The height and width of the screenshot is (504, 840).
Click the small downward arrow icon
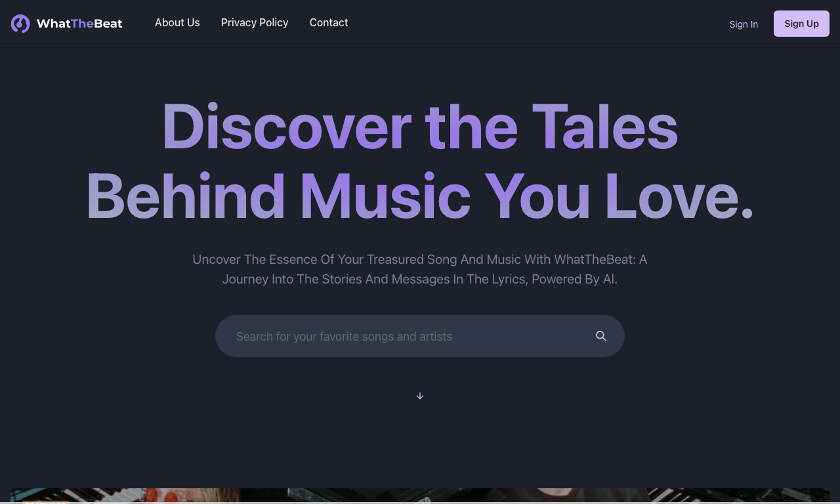click(x=420, y=396)
